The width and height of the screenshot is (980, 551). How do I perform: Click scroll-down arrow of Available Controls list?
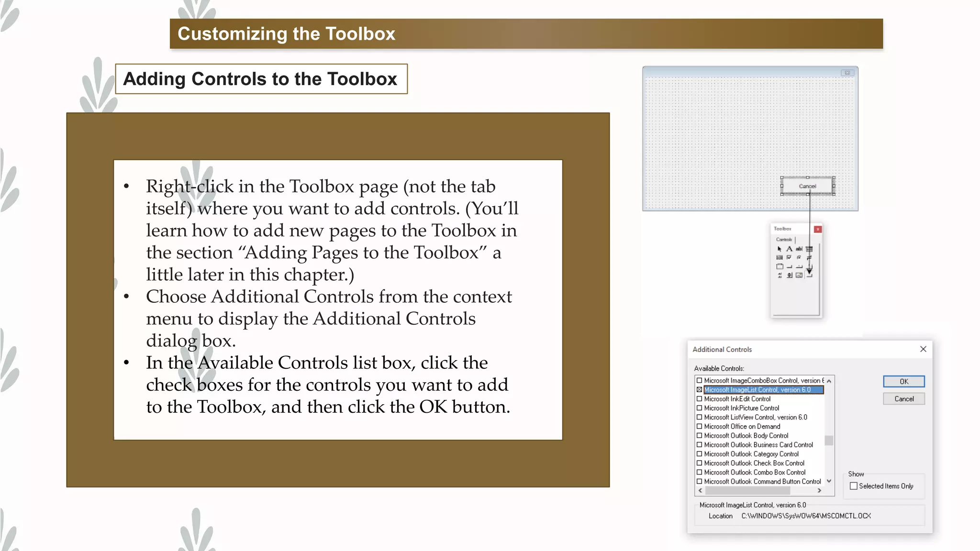point(829,481)
